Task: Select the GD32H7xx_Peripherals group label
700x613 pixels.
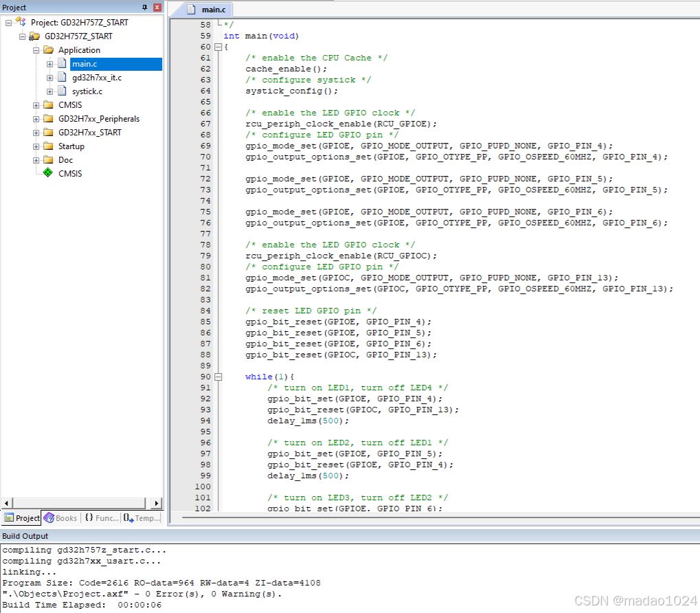Action: (99, 119)
